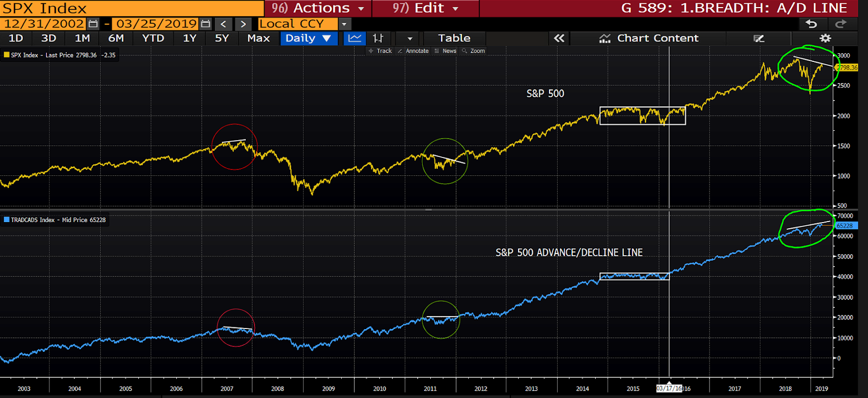Edit the start date 12/31/2002
This screenshot has width=868, height=398.
coord(43,24)
